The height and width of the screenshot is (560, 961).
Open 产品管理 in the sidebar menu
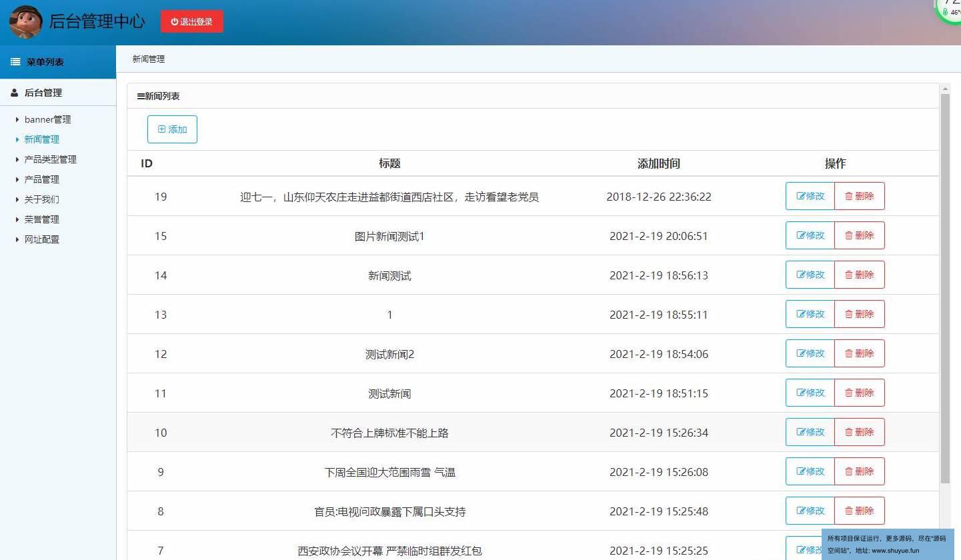(x=42, y=179)
